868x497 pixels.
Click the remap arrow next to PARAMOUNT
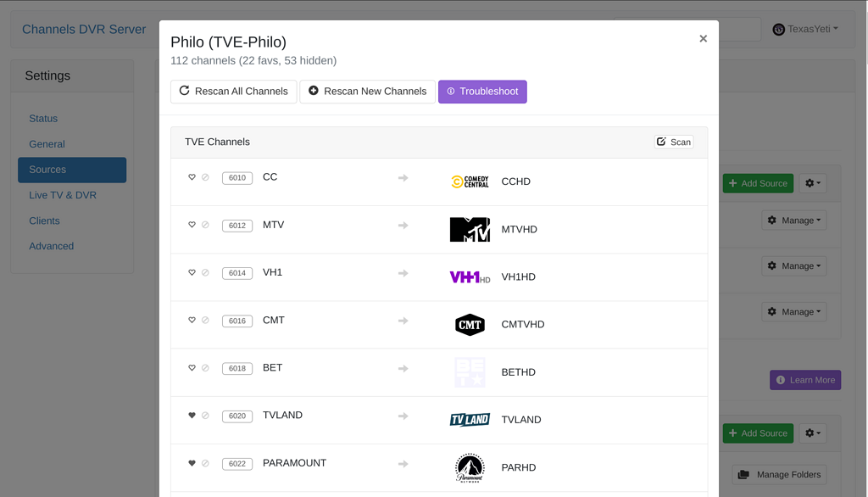pos(403,463)
